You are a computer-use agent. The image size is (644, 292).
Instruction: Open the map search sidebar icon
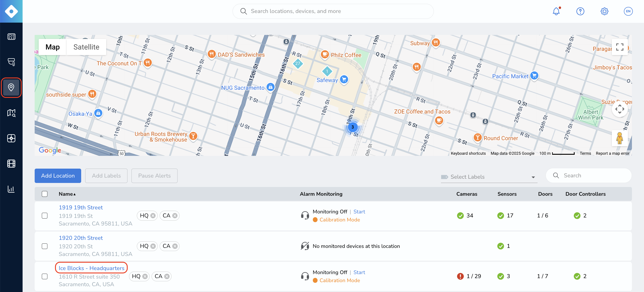11,113
